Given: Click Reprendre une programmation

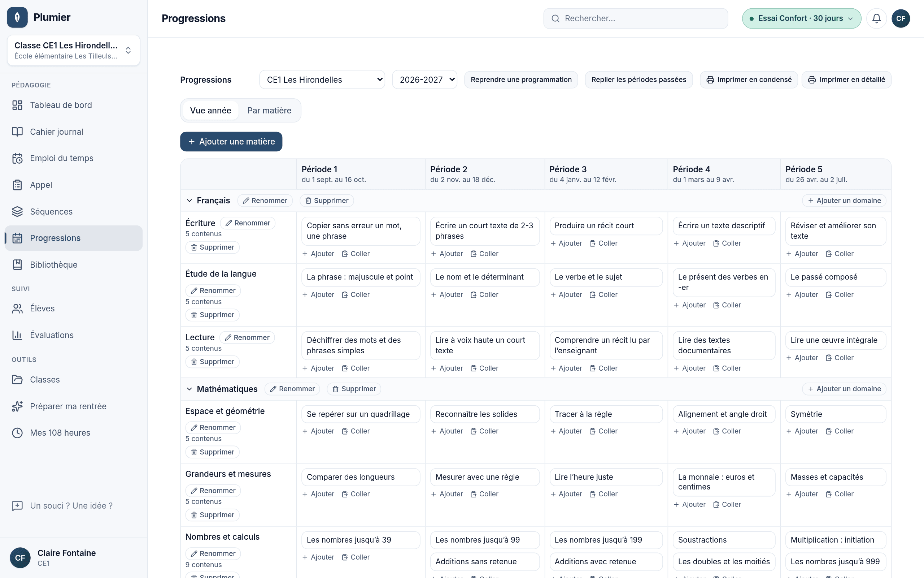Looking at the screenshot, I should point(521,79).
